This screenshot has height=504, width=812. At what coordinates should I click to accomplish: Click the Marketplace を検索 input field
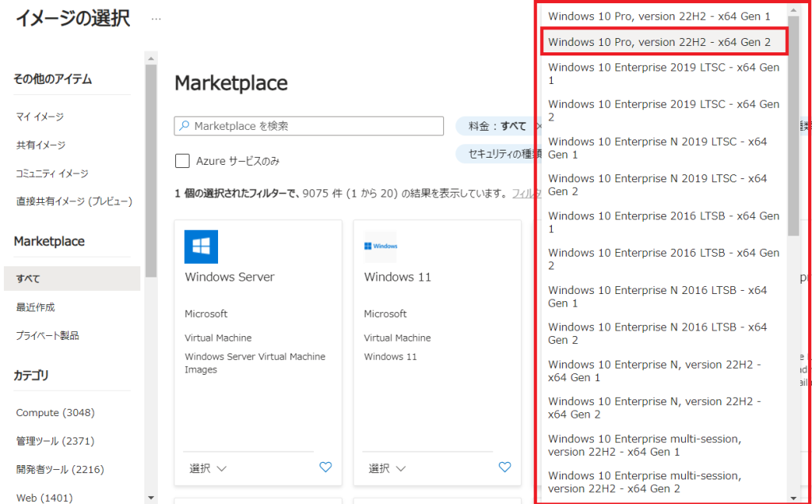pyautogui.click(x=308, y=126)
